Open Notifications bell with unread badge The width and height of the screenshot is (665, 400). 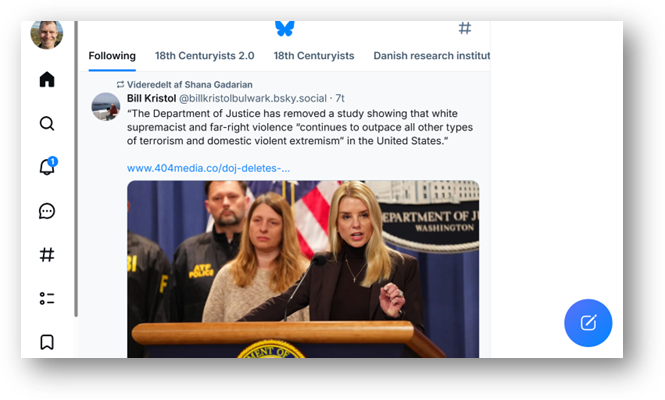[47, 167]
